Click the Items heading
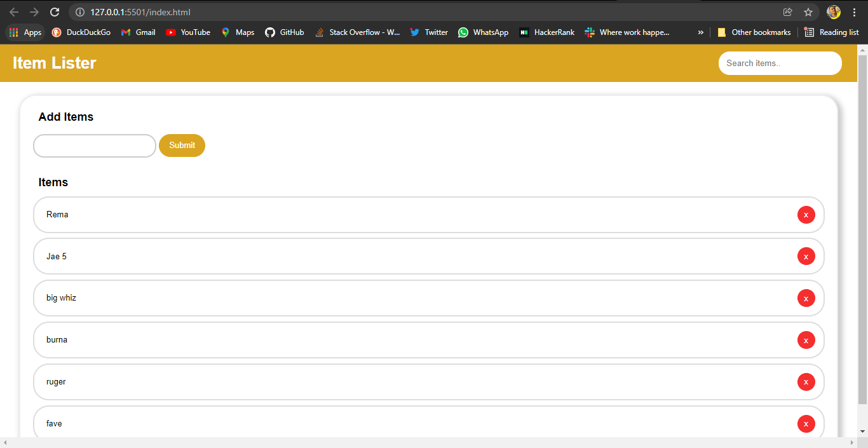Screen dimensions: 868x448 (x=53, y=182)
